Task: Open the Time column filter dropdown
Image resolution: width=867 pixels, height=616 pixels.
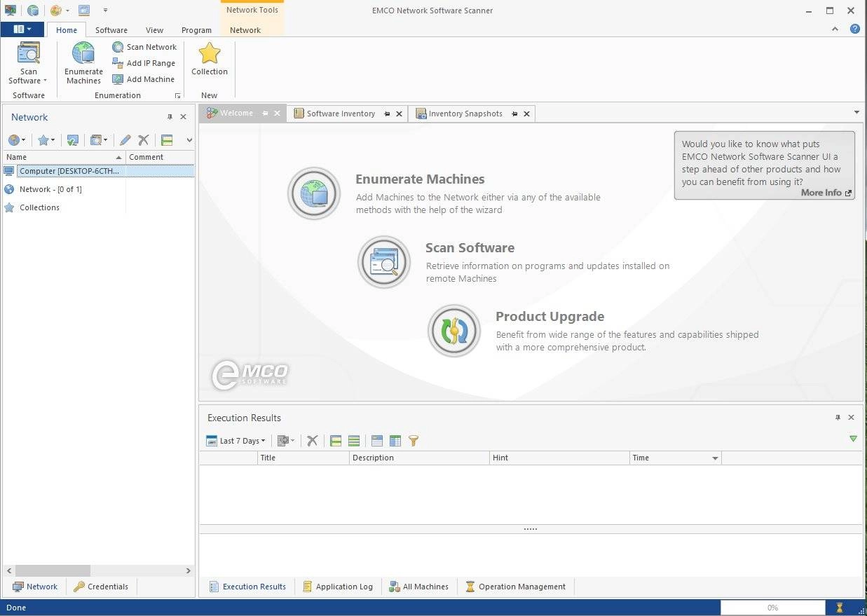Action: point(715,458)
